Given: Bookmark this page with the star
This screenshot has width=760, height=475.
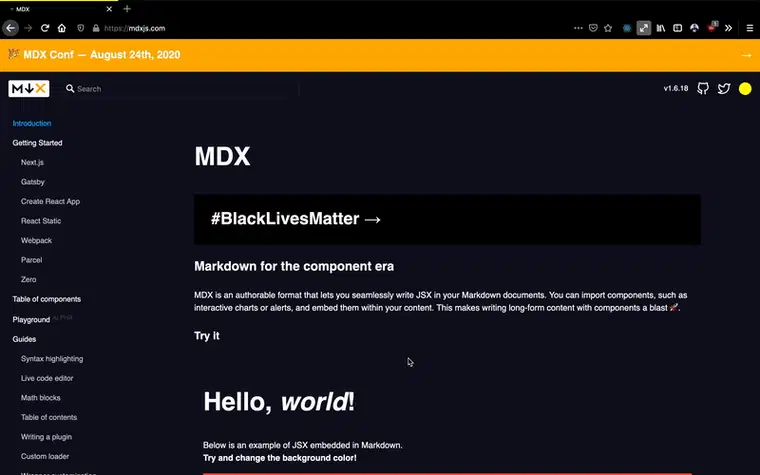Looking at the screenshot, I should point(608,28).
